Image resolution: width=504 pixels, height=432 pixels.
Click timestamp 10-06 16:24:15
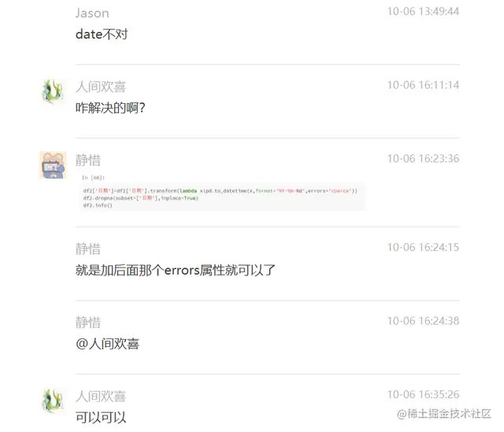click(x=423, y=247)
